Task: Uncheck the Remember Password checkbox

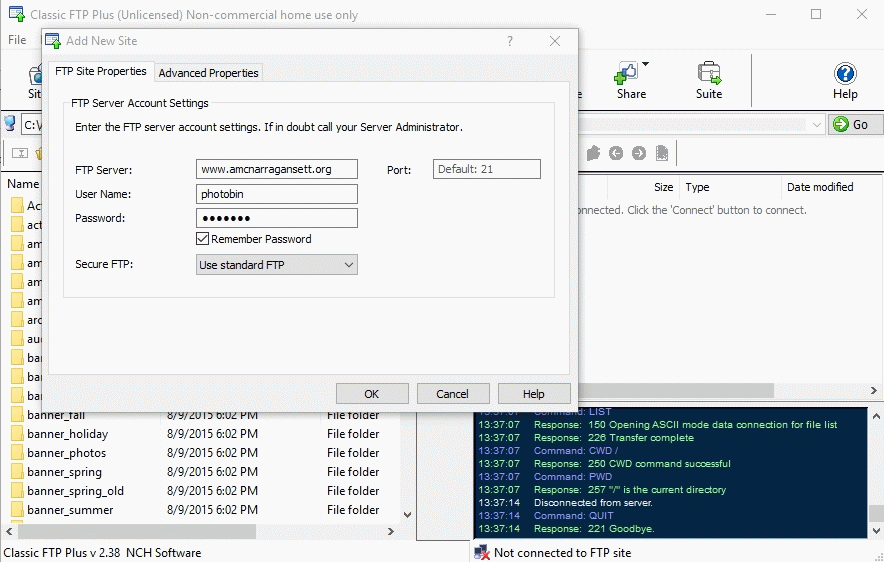Action: 203,239
